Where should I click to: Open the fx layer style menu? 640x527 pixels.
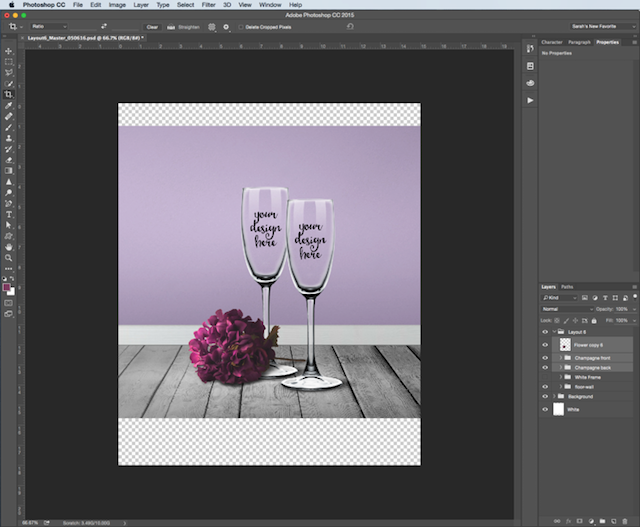[x=568, y=521]
